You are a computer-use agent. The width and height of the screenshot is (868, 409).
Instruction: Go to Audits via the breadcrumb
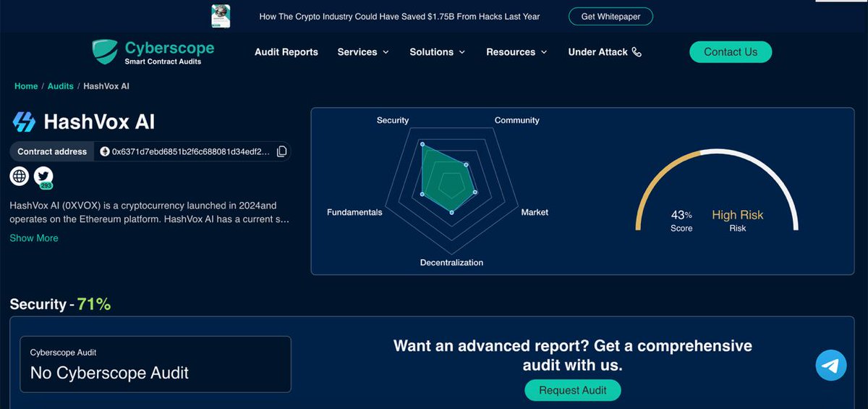click(x=61, y=86)
